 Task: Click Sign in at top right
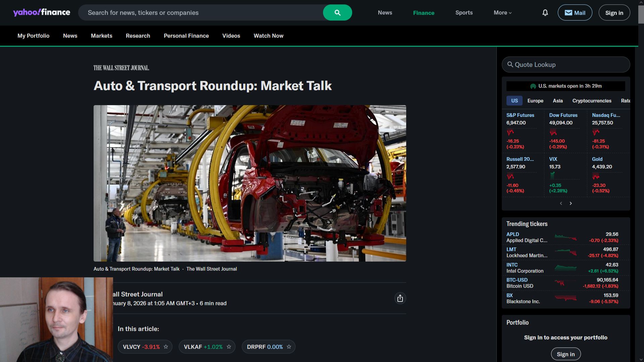[x=614, y=13]
